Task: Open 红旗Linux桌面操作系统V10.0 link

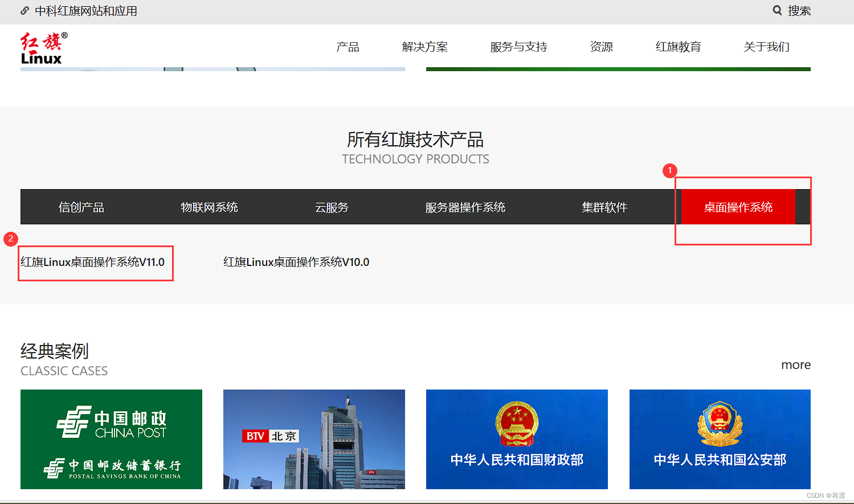Action: pyautogui.click(x=296, y=262)
